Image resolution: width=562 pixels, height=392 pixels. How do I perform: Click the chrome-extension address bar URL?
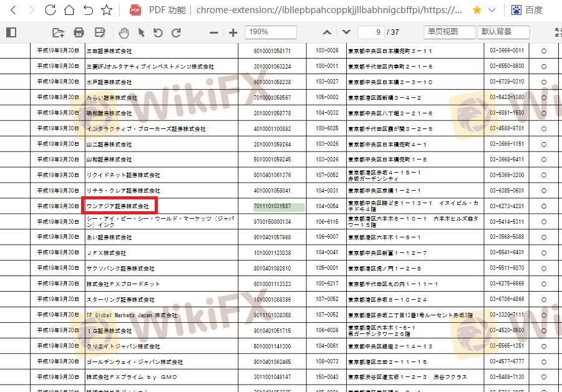coord(329,10)
